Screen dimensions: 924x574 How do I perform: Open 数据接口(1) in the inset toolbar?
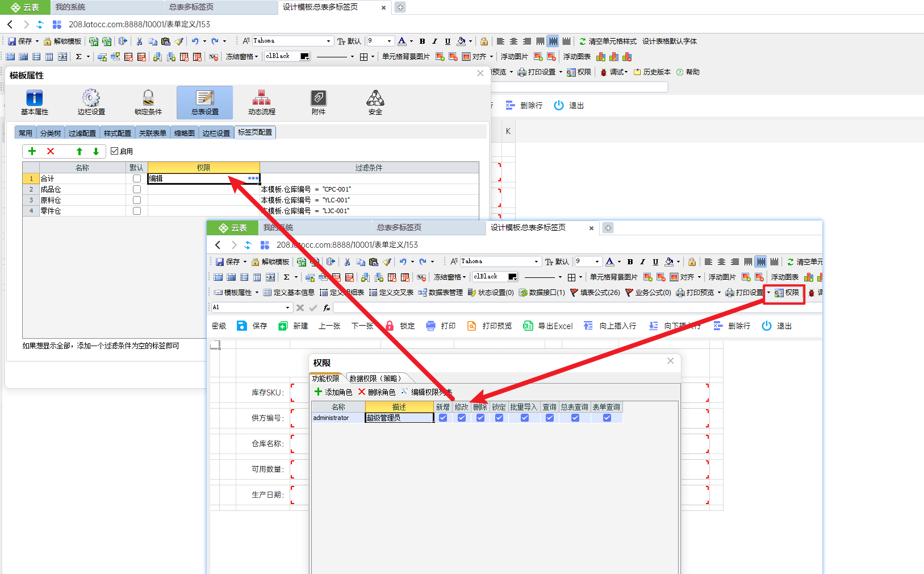(x=542, y=293)
